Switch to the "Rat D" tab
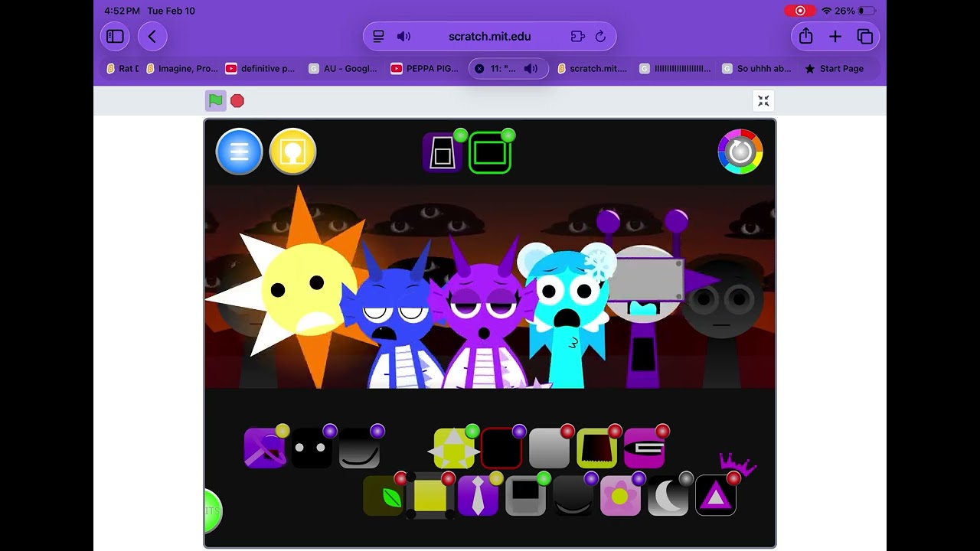The width and height of the screenshot is (980, 551). pos(122,68)
